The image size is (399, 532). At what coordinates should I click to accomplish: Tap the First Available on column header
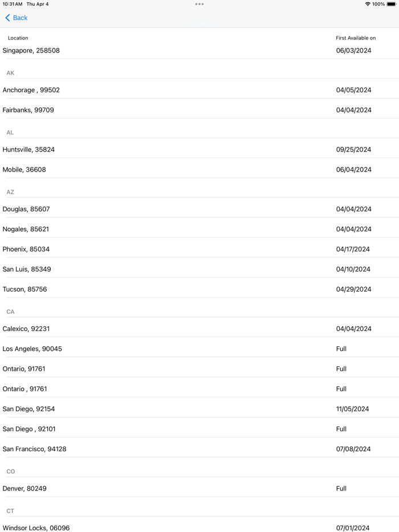[x=356, y=38]
